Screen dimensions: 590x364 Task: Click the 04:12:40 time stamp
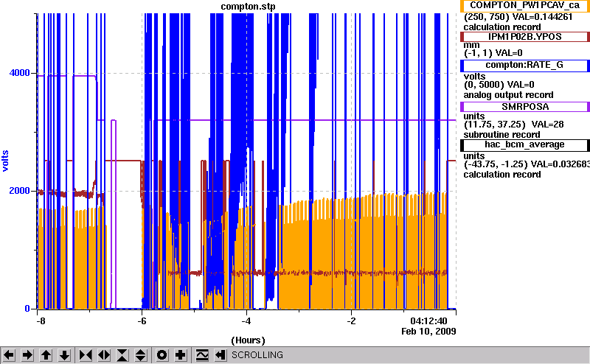pyautogui.click(x=428, y=321)
